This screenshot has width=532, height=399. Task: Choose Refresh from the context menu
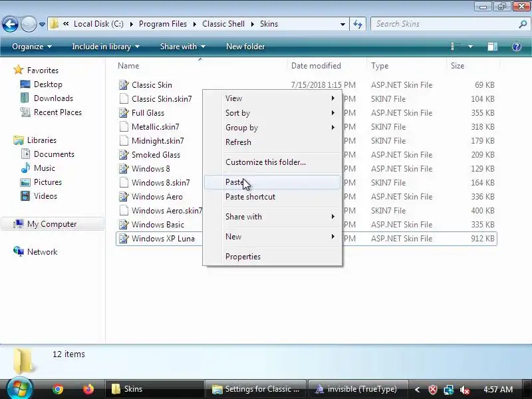(272, 142)
